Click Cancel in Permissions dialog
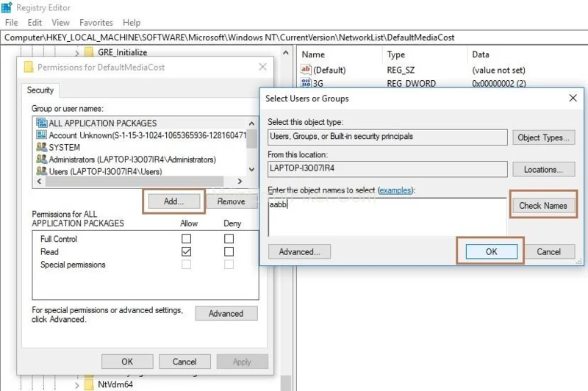Screen dimensions: 588x391 [x=184, y=362]
